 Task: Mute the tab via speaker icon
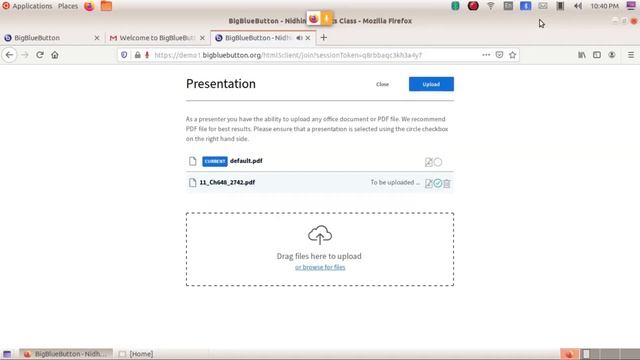(300, 38)
